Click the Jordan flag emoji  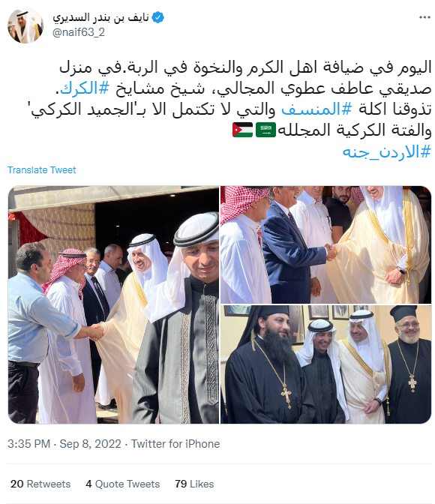click(242, 130)
